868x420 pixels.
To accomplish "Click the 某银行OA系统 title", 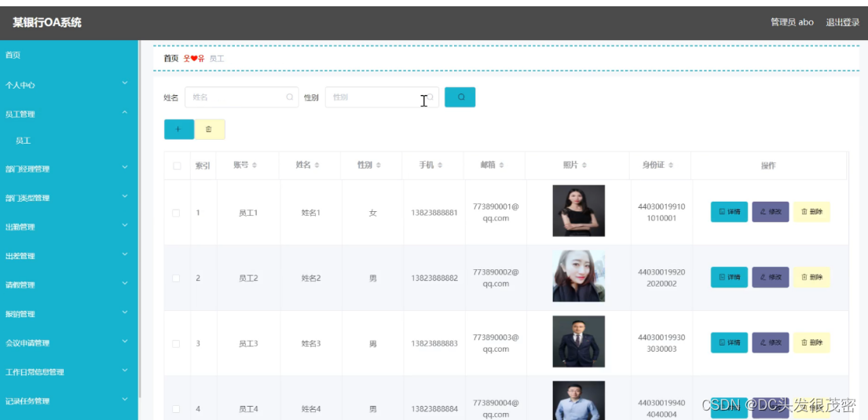I will [47, 23].
